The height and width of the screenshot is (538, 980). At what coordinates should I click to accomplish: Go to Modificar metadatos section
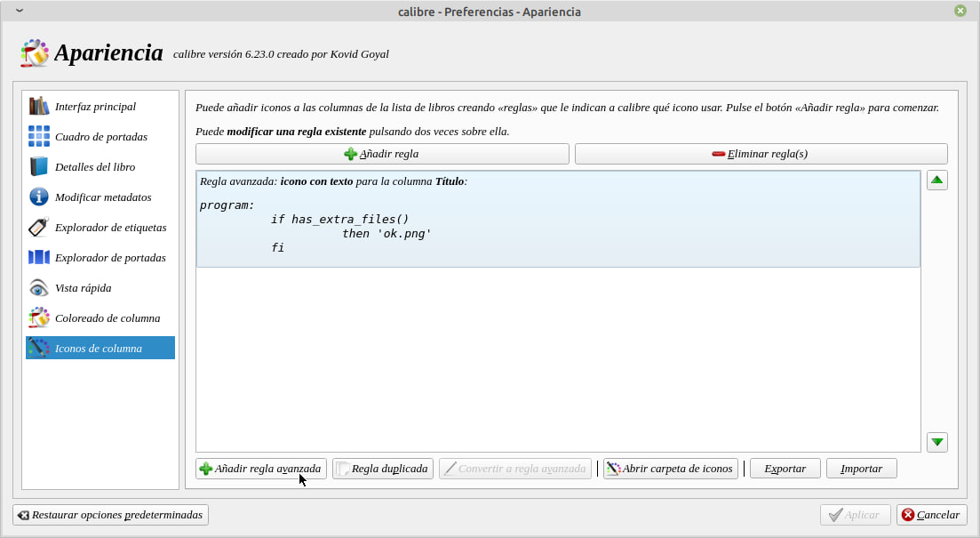[x=100, y=197]
